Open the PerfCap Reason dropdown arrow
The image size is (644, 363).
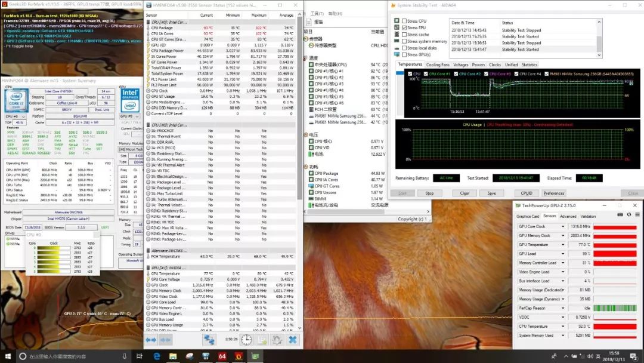[x=563, y=308]
